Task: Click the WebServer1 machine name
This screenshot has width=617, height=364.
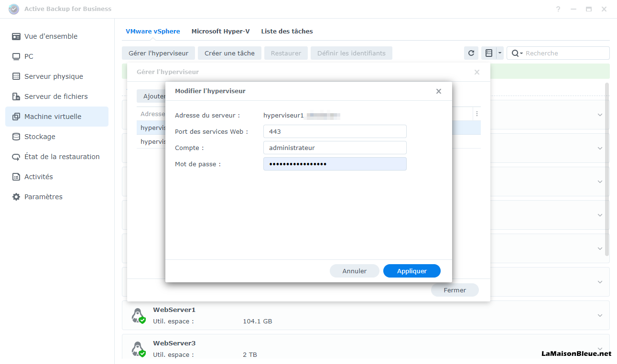Action: pos(174,310)
